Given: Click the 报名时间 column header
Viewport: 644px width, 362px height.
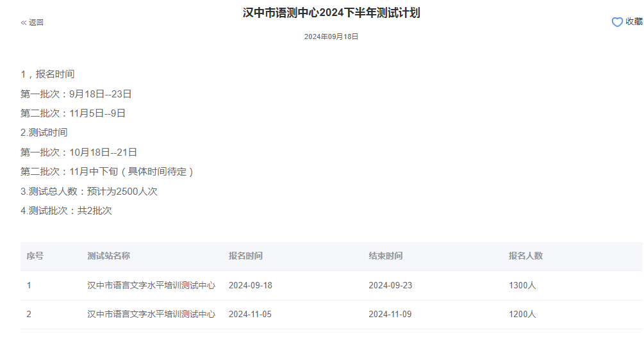Looking at the screenshot, I should pos(245,256).
